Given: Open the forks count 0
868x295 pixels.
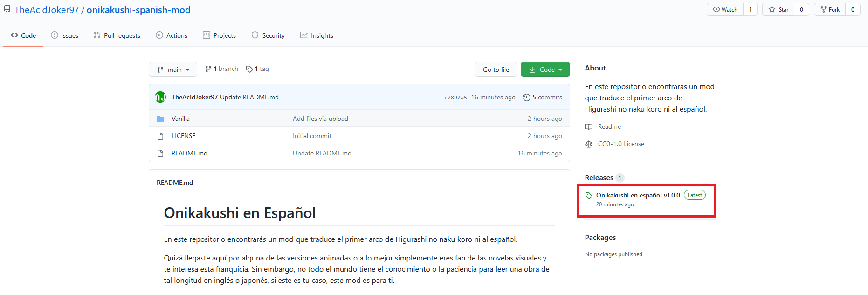Looking at the screenshot, I should point(853,9).
